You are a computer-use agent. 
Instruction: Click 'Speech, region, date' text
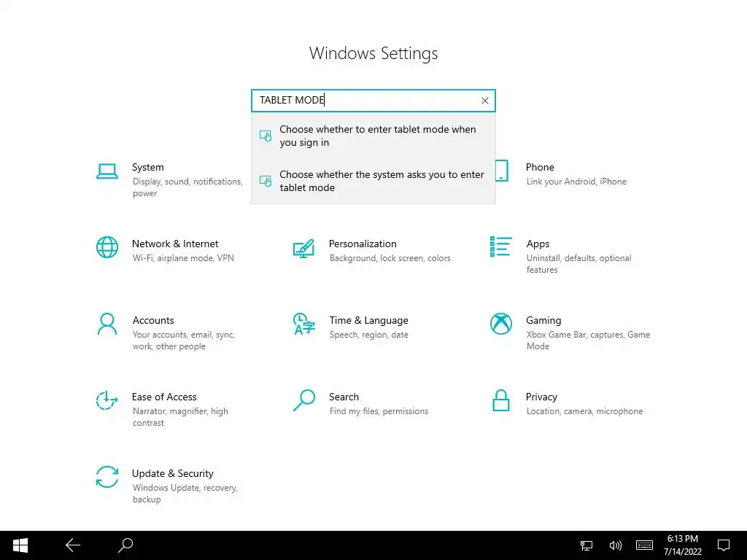[x=368, y=335]
